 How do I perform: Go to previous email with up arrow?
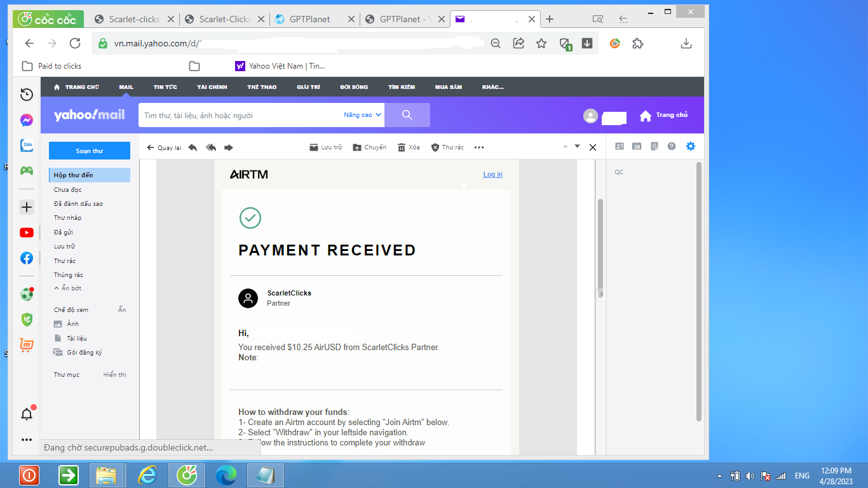(564, 146)
